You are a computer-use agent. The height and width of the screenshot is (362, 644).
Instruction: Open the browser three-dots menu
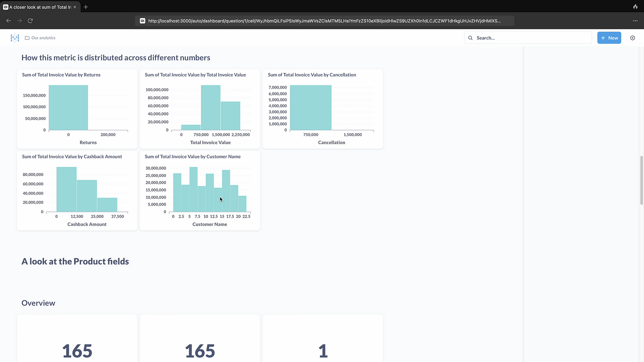tap(635, 21)
